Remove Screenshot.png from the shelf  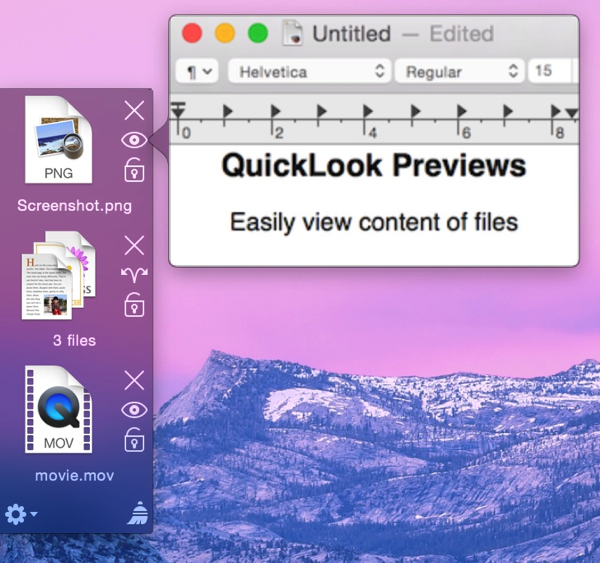coord(134,111)
